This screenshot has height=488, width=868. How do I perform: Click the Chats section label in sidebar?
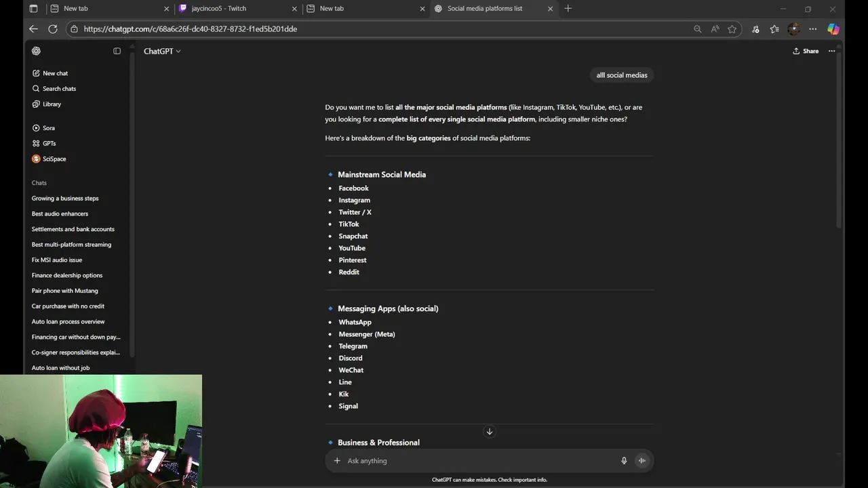point(39,183)
